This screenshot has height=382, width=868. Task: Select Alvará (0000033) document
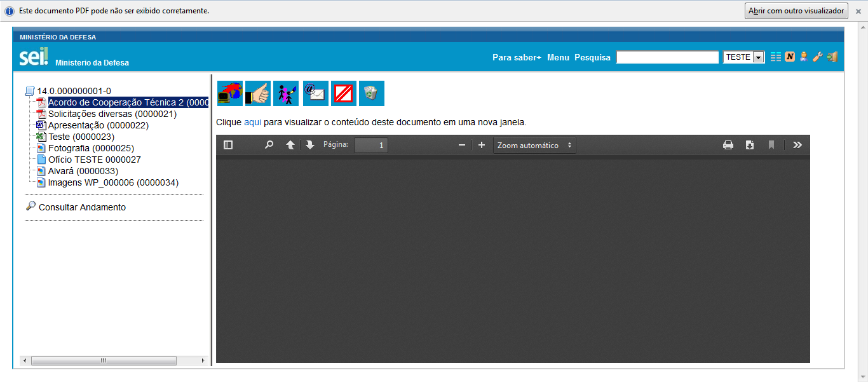83,171
